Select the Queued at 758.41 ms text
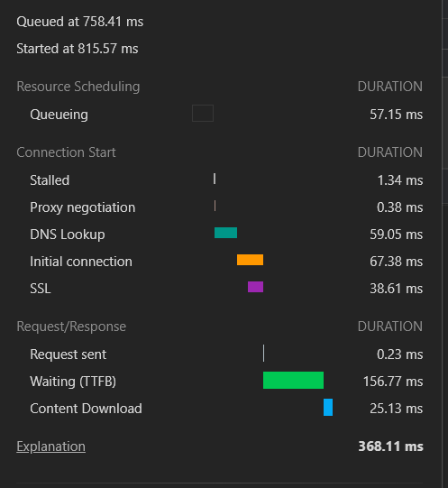The image size is (448, 488). coord(80,22)
